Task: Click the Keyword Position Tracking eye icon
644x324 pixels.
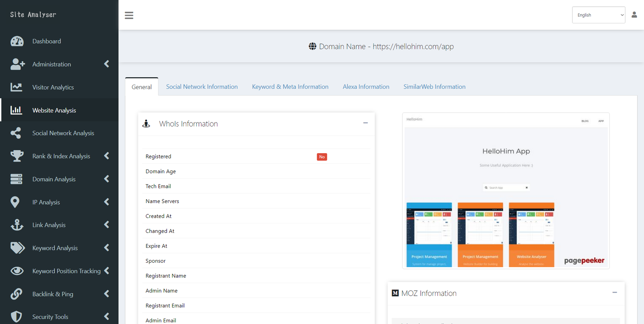Action: (17, 271)
